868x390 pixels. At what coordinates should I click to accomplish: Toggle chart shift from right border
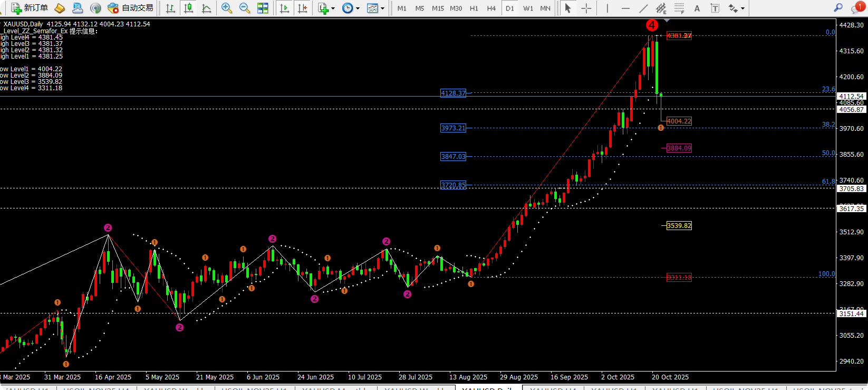point(303,8)
